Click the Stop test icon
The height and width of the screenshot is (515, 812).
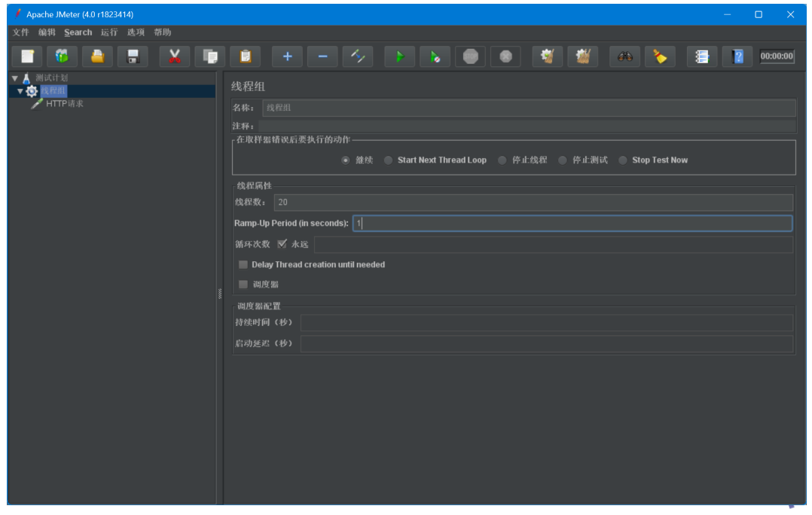[x=470, y=56]
